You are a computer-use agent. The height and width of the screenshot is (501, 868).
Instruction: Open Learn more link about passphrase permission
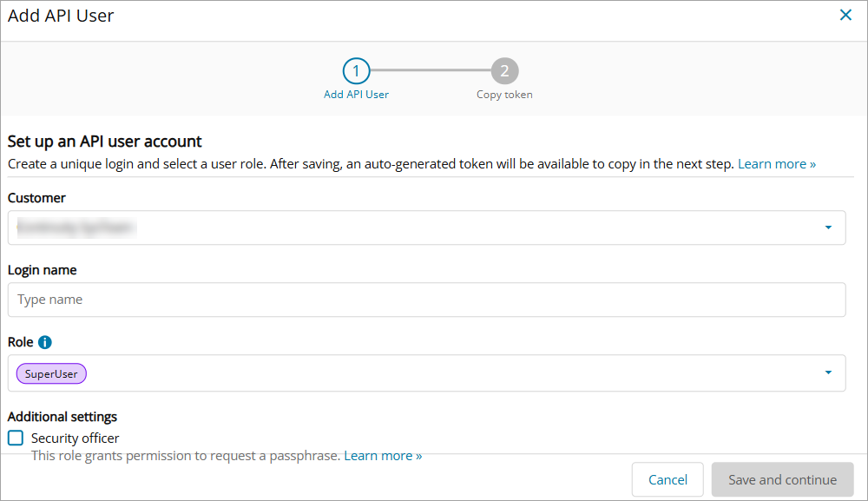tap(383, 455)
